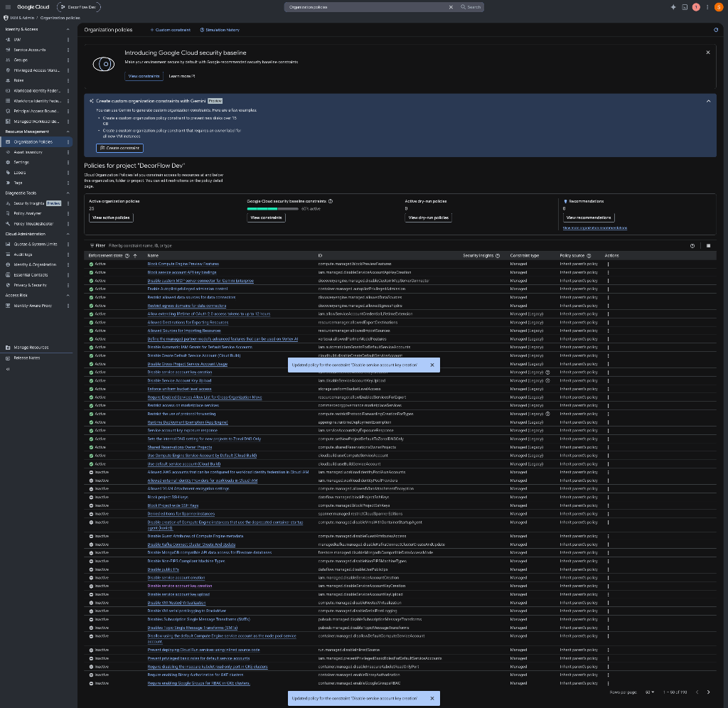Viewport: 728px width, 708px height.
Task: Open the notifications badge showing 1
Action: [x=696, y=7]
